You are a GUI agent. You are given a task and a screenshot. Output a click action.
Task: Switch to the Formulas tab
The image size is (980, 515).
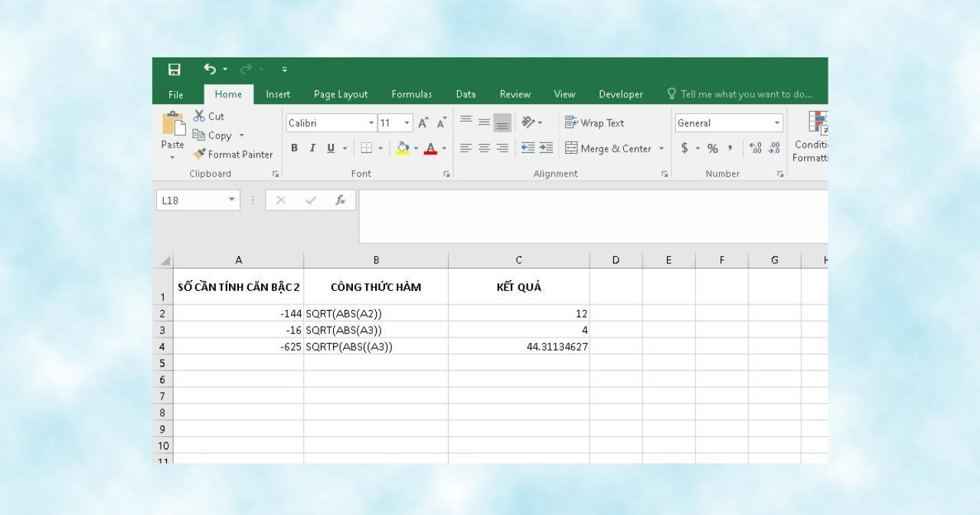(411, 93)
